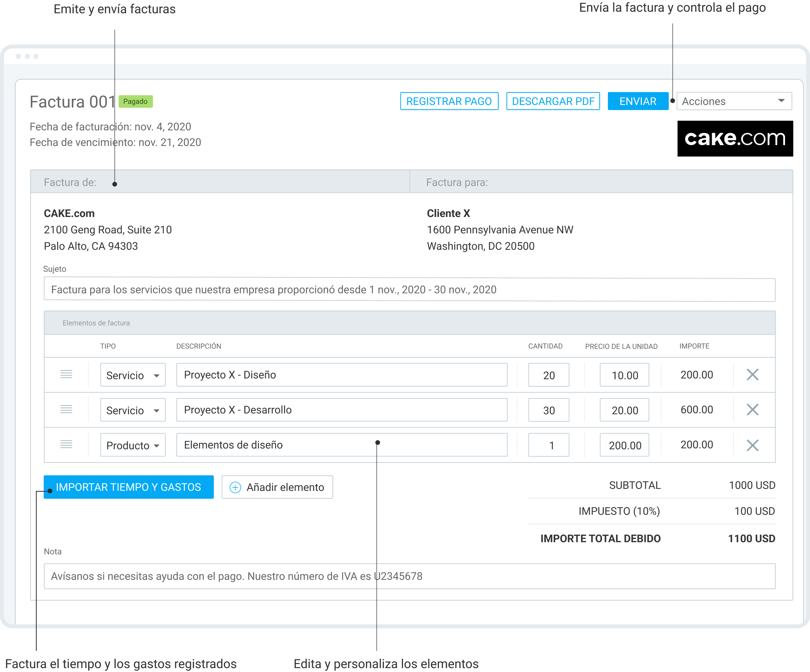This screenshot has width=810, height=672.
Task: Edit description Proyecto X - Diseño
Action: [x=342, y=375]
